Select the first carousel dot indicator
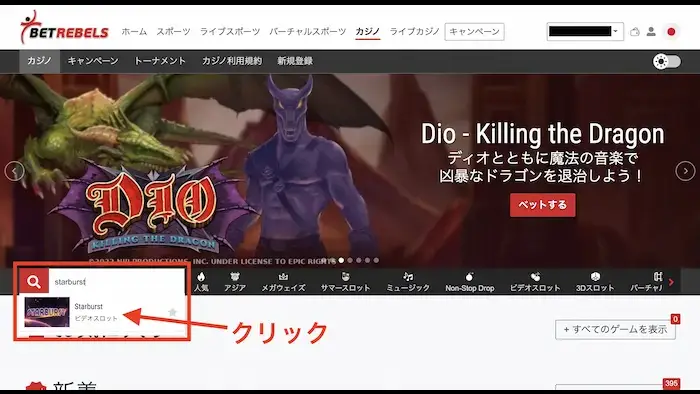 point(341,260)
